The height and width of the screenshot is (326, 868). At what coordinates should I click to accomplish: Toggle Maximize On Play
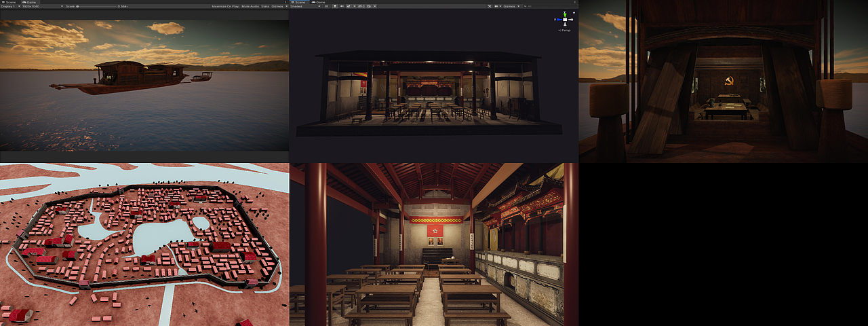tap(224, 6)
